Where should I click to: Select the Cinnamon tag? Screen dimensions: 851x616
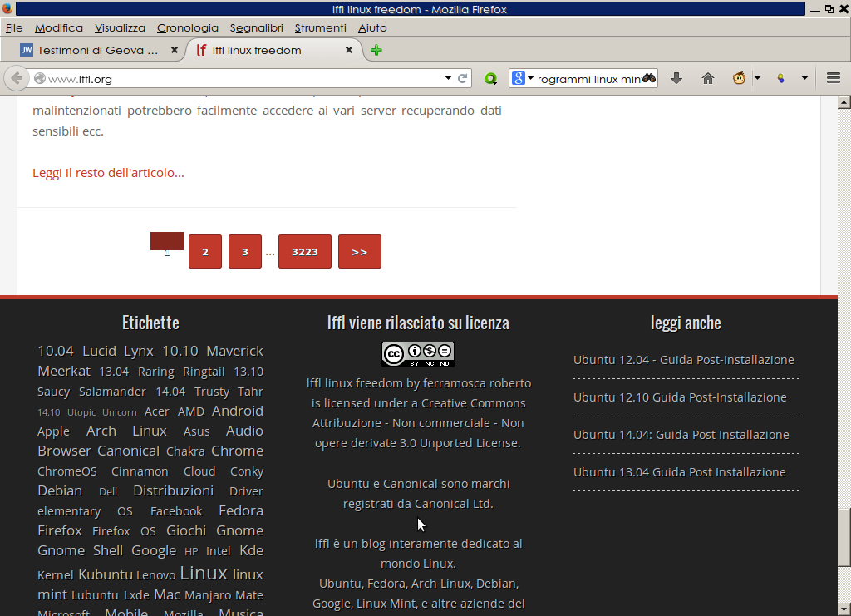pyautogui.click(x=140, y=471)
